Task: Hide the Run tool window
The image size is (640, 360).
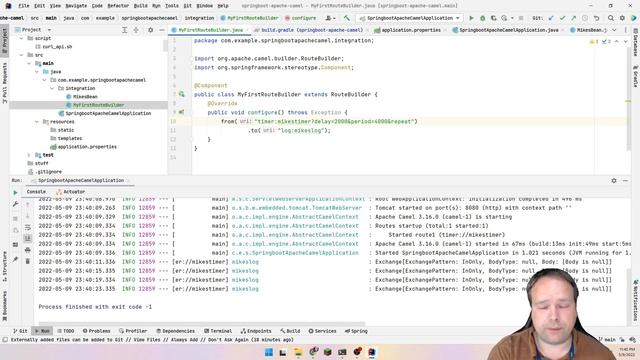Action: (625, 180)
